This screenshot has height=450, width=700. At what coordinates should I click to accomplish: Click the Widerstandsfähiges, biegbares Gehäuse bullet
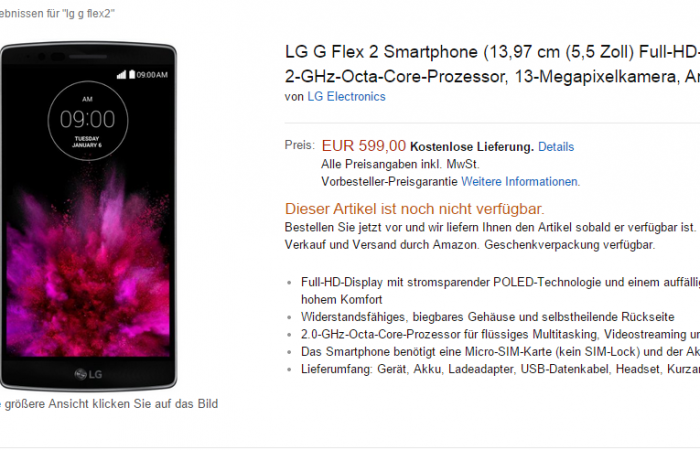(x=488, y=317)
